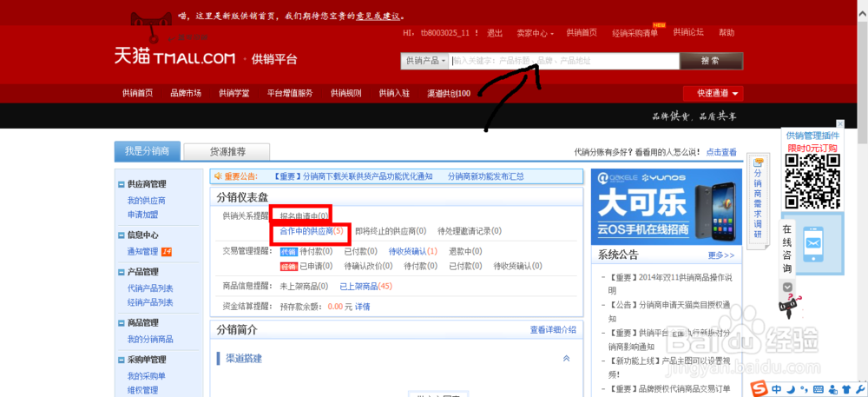
Task: Click 退出 to log out
Action: (495, 33)
